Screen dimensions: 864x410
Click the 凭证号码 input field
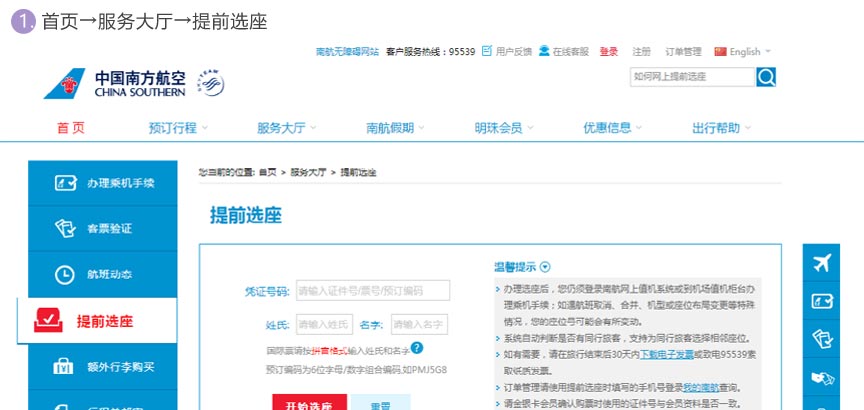coord(372,291)
